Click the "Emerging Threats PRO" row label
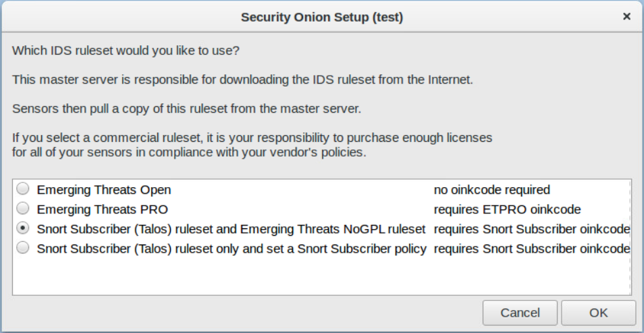644x333 pixels. [102, 209]
